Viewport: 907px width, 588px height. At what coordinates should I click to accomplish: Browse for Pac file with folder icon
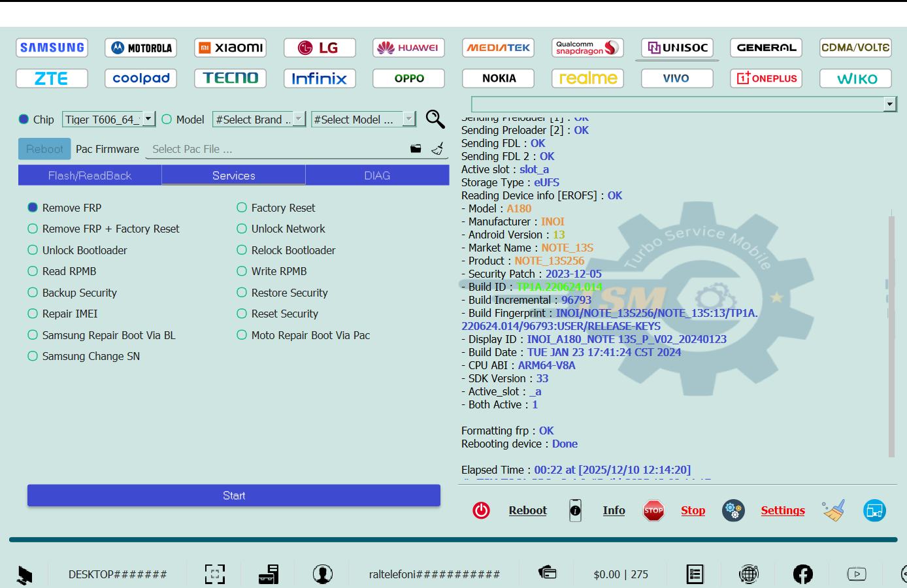click(x=416, y=149)
